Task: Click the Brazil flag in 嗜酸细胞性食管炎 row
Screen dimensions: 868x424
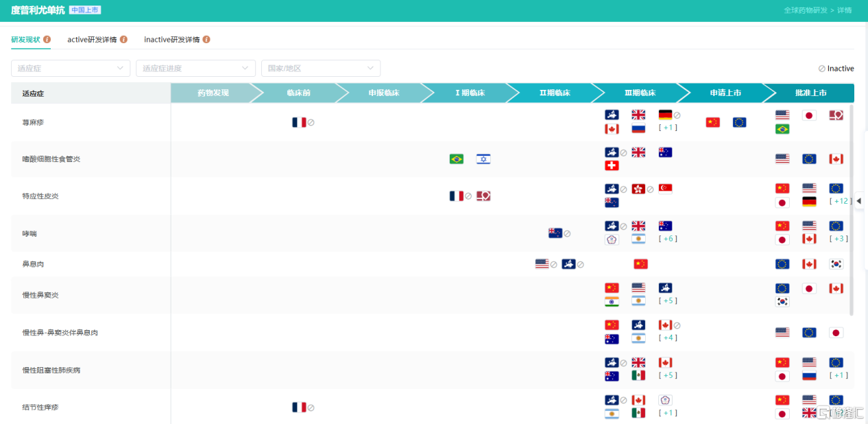Action: click(456, 159)
